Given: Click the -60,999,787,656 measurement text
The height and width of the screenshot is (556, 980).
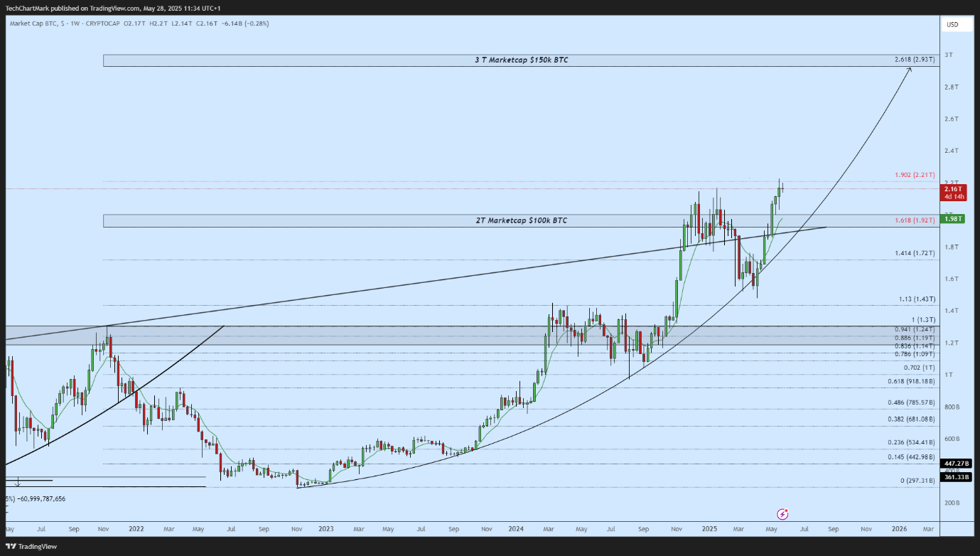Looking at the screenshot, I should click(x=38, y=498).
